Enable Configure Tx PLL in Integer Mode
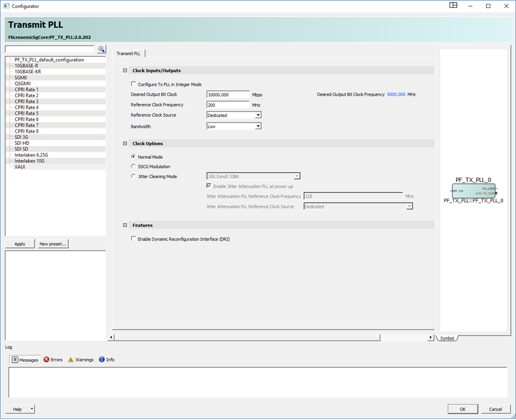The height and width of the screenshot is (420, 516). click(x=134, y=84)
